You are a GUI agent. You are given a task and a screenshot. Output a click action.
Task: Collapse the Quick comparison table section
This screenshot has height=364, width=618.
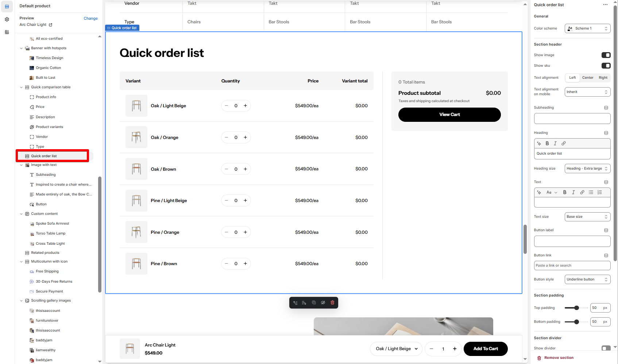[21, 87]
